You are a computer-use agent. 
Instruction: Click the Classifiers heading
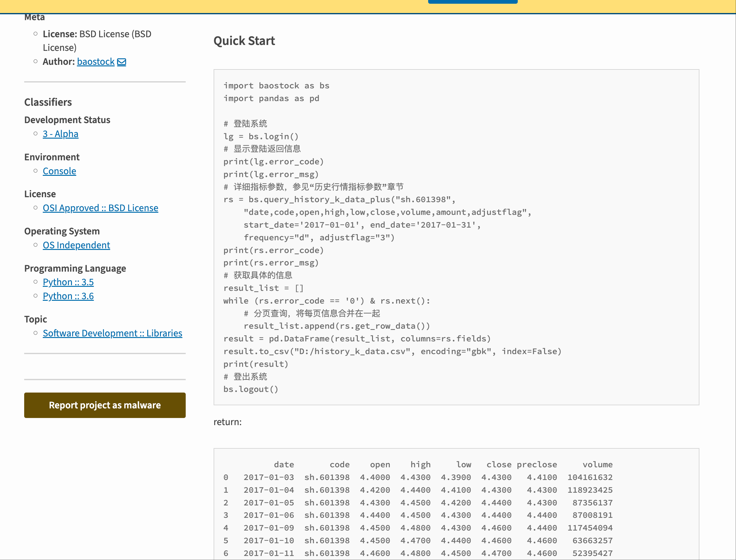48,102
